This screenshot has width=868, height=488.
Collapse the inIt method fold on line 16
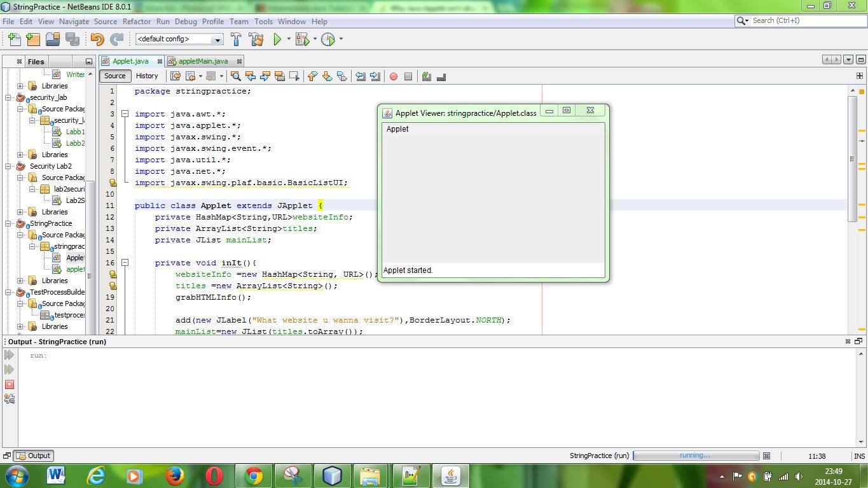125,263
